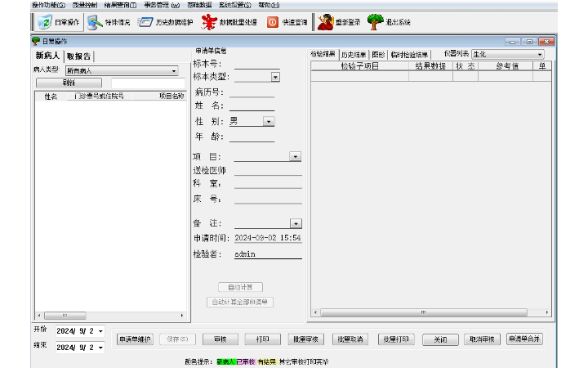
Task: Expand the 性别 dropdown showing 男
Action: pyautogui.click(x=269, y=122)
